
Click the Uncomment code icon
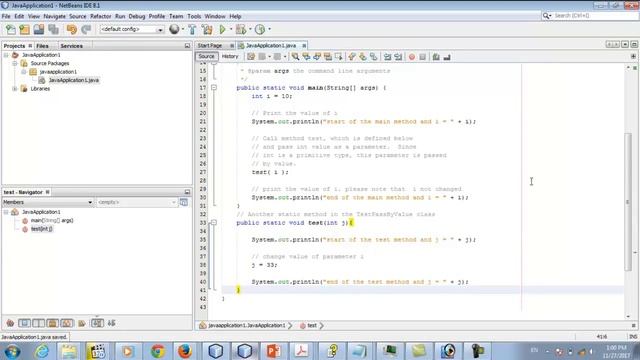tap(447, 57)
